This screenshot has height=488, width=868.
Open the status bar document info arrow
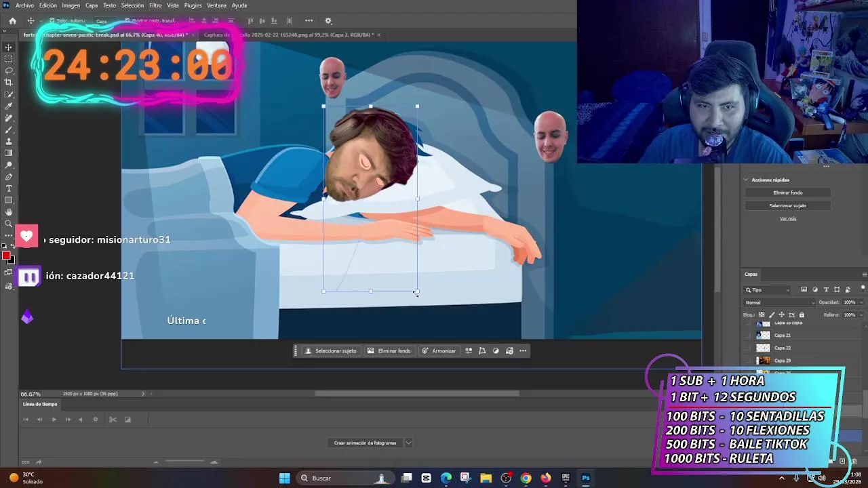[142, 394]
